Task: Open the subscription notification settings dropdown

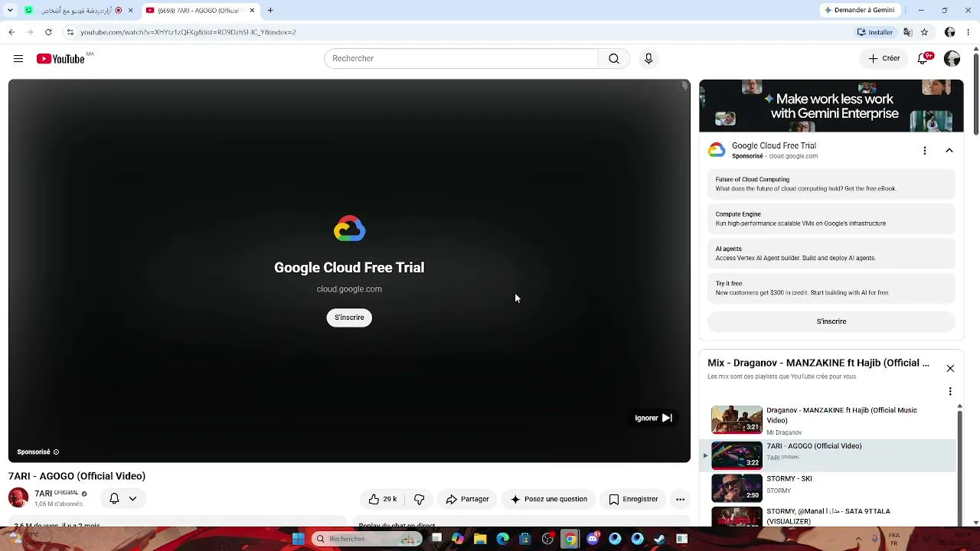Action: [123, 499]
